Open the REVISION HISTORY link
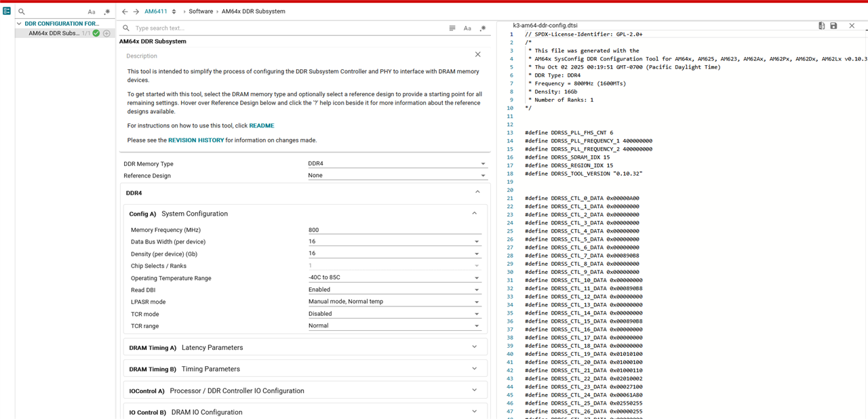Viewport: 868px width, 419px height. [196, 140]
